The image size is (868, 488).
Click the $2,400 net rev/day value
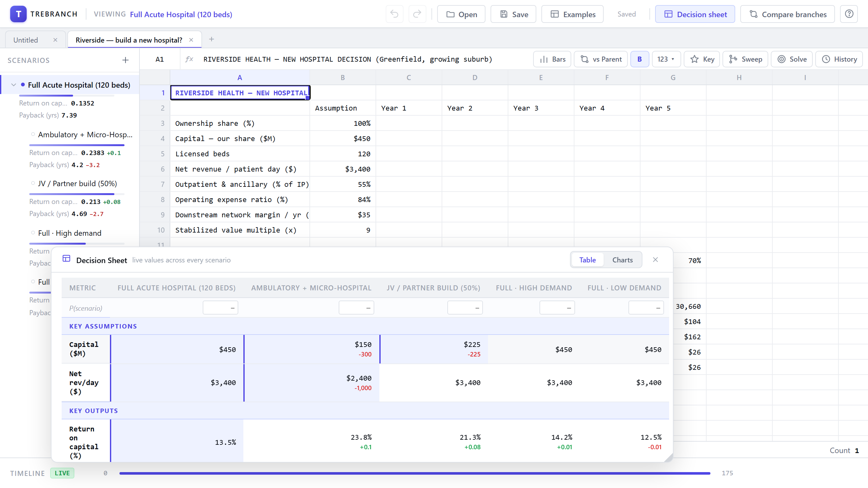point(358,378)
